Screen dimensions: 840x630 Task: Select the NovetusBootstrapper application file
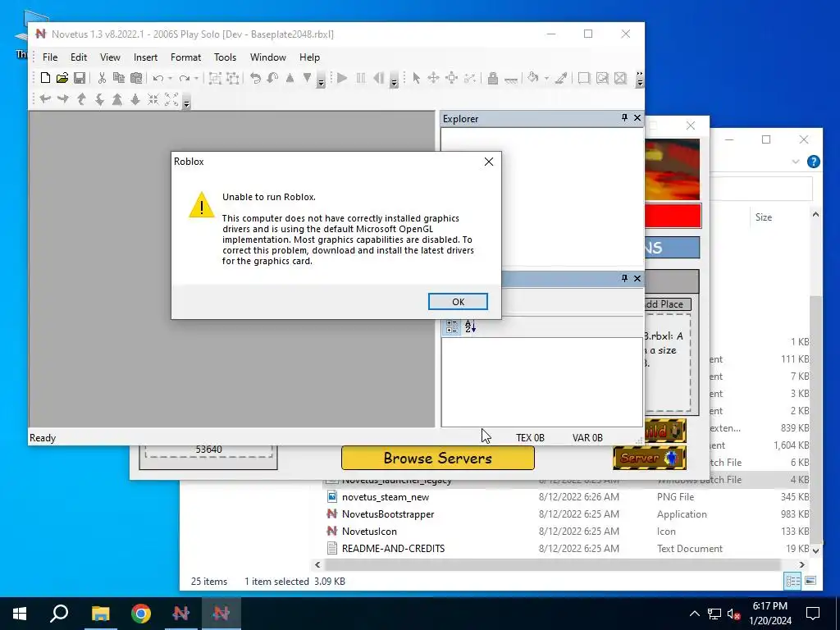click(x=388, y=514)
